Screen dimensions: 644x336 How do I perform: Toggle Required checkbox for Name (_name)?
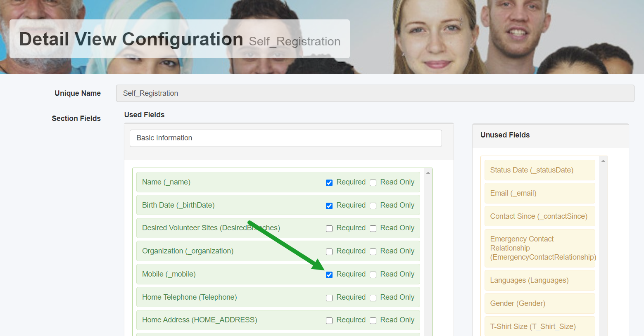pos(329,183)
